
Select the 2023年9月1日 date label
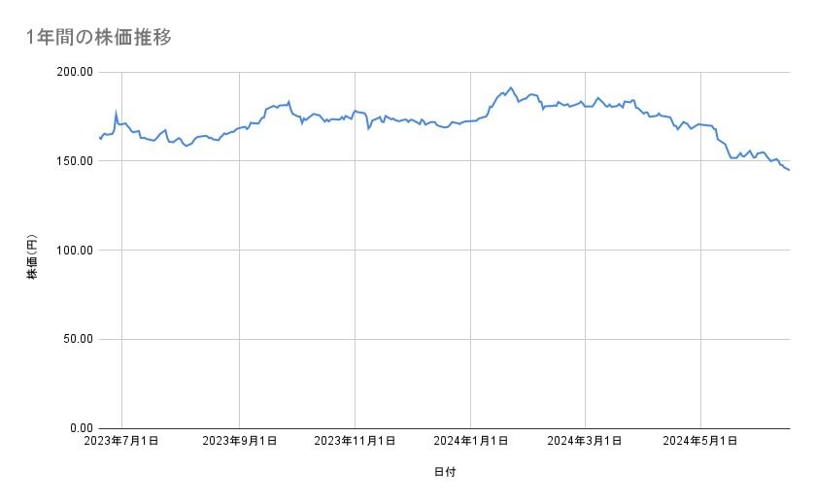[x=239, y=442]
